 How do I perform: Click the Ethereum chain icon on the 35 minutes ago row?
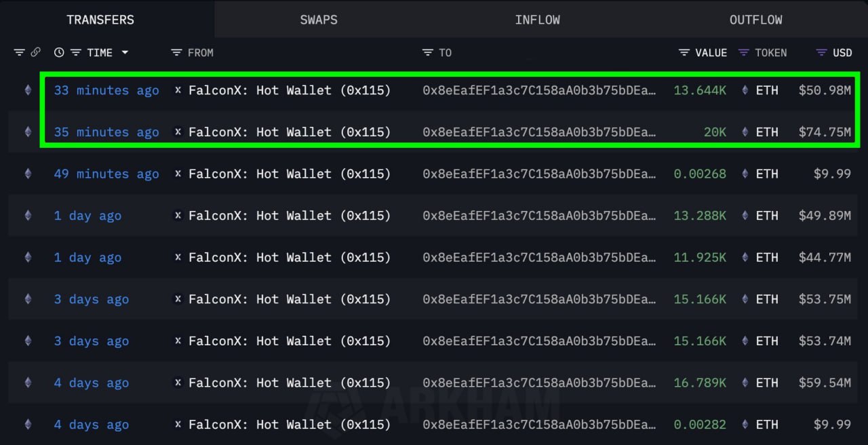pos(28,132)
